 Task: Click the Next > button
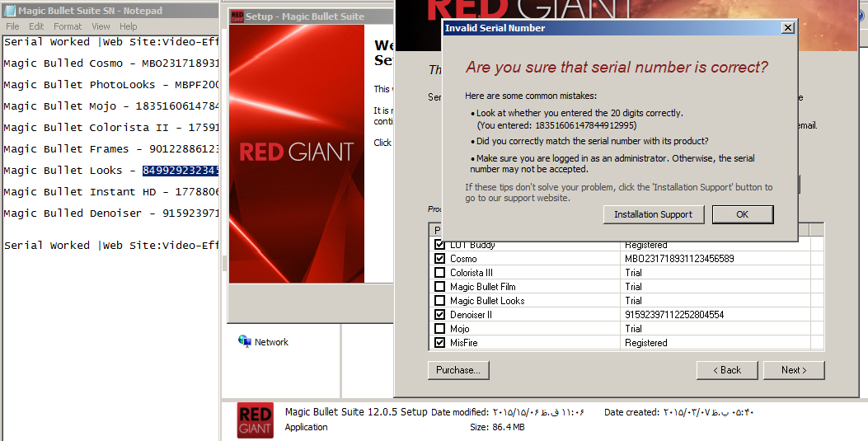pos(794,370)
